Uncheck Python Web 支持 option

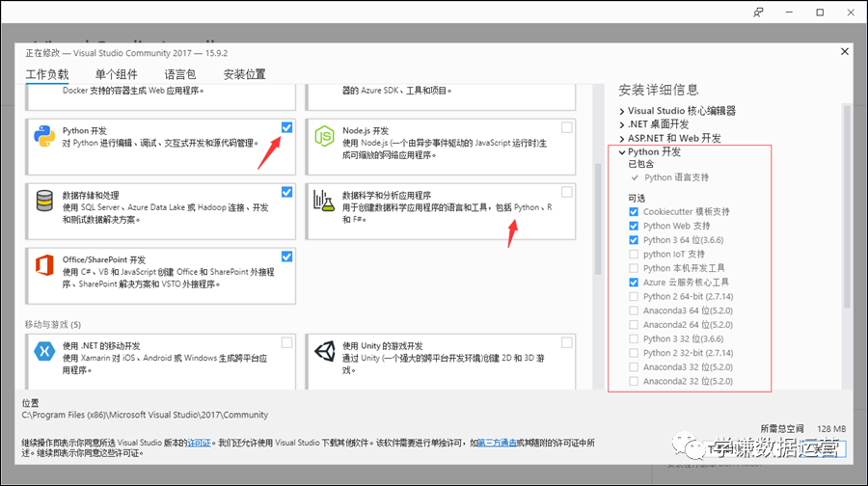point(634,226)
